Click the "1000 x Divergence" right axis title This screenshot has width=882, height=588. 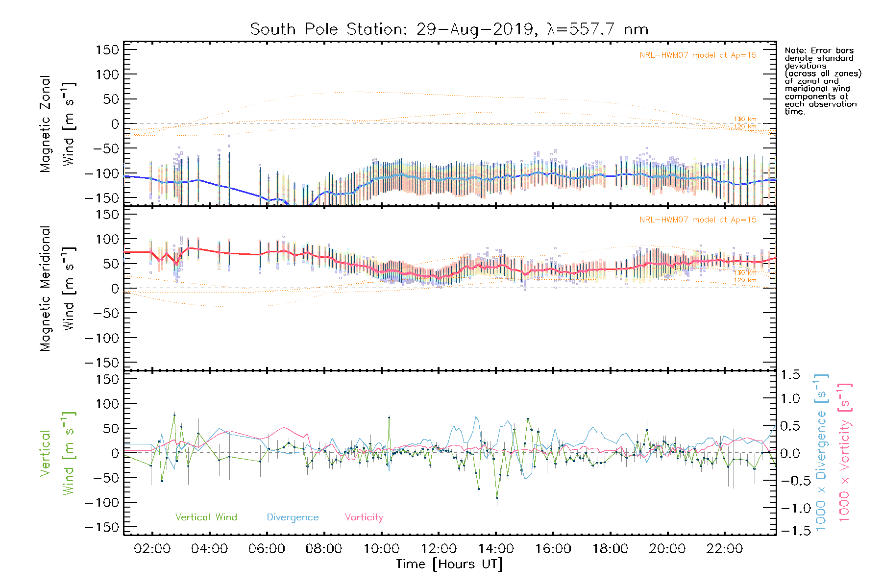pyautogui.click(x=821, y=453)
